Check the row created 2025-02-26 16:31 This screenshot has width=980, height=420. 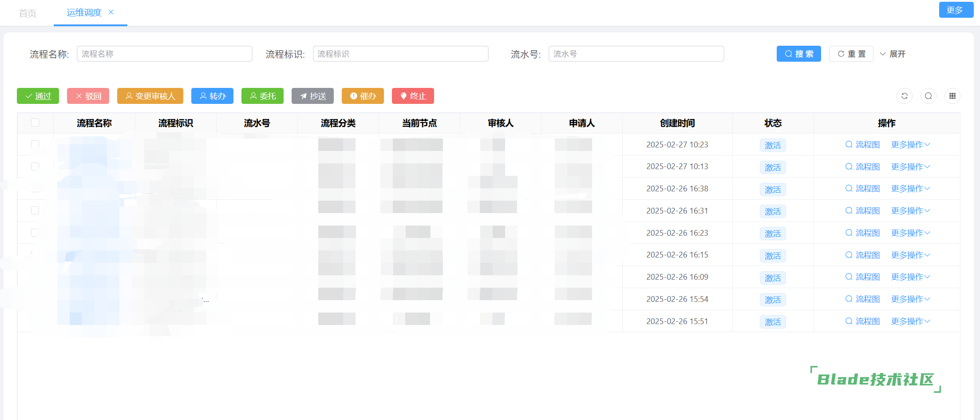point(35,210)
